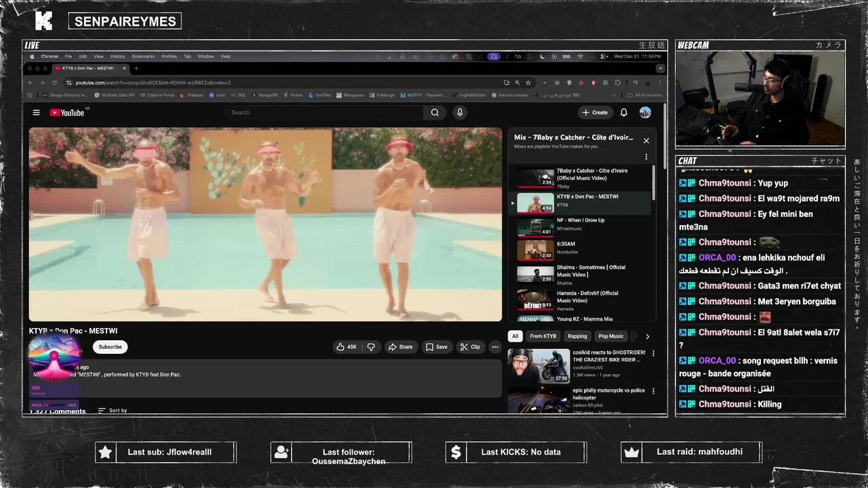Click the Mix playlist scrollbar

(x=654, y=182)
